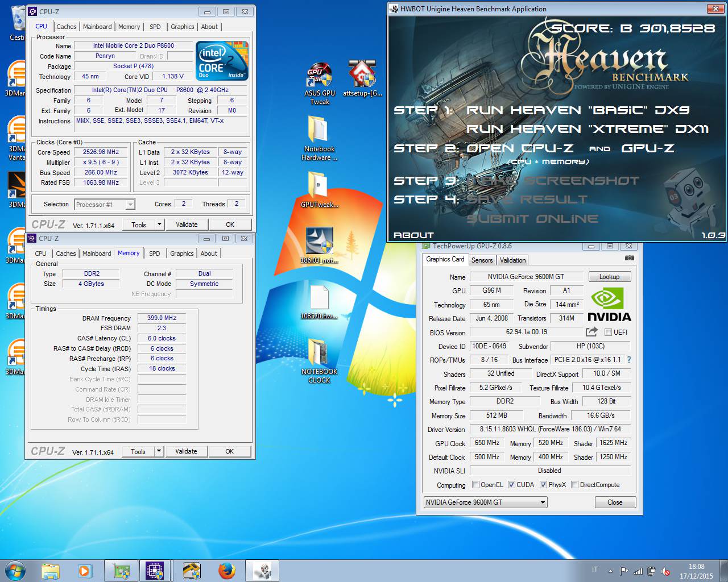Open Windows Media Player taskbar icon
The height and width of the screenshot is (582, 728).
[85, 571]
